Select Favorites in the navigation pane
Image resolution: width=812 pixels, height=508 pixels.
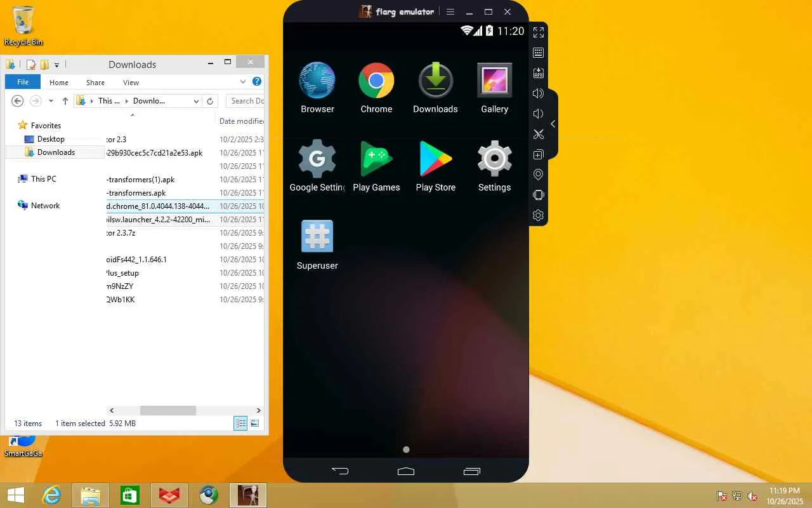pyautogui.click(x=46, y=126)
